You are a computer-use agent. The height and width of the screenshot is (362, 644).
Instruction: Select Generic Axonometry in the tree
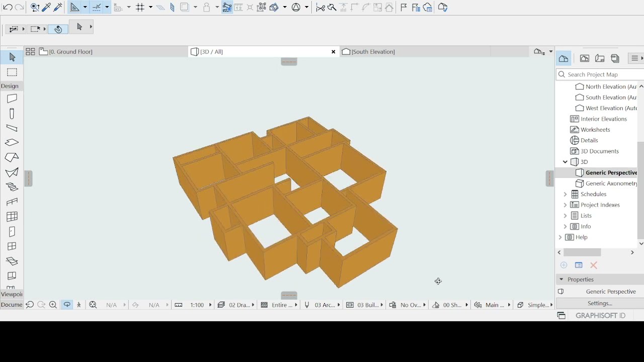606,184
